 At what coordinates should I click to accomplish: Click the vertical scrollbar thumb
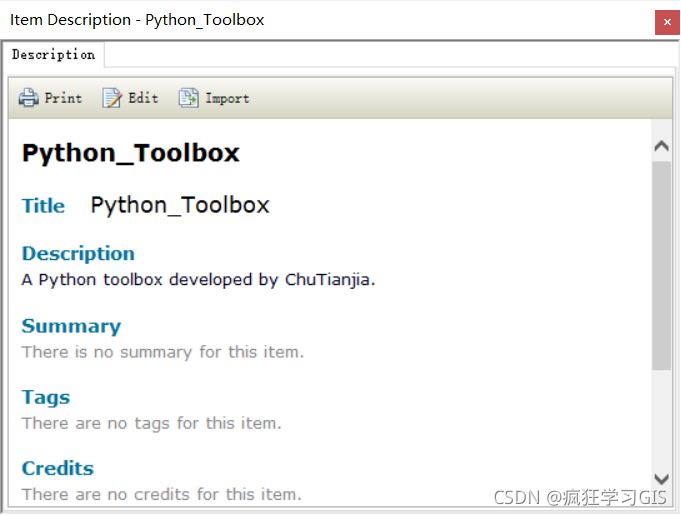coord(661,265)
